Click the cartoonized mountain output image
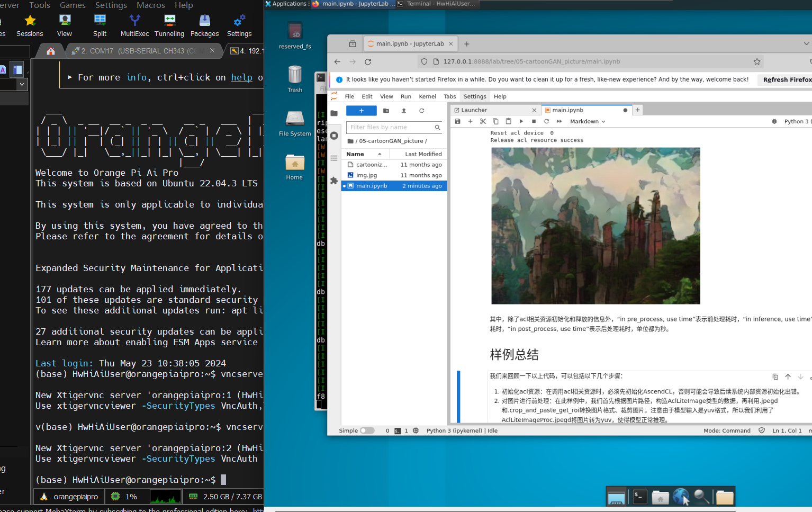The width and height of the screenshot is (812, 512). [596, 226]
